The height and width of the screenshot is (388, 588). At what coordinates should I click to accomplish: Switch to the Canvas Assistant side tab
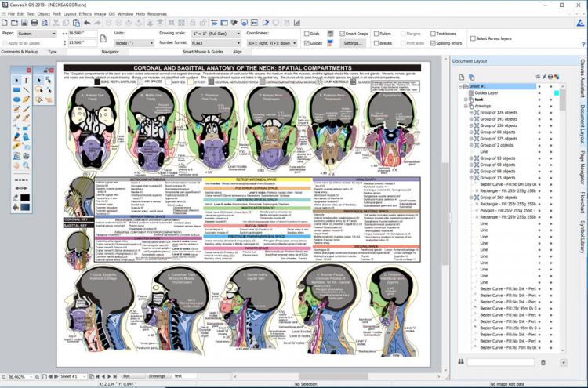coord(583,78)
